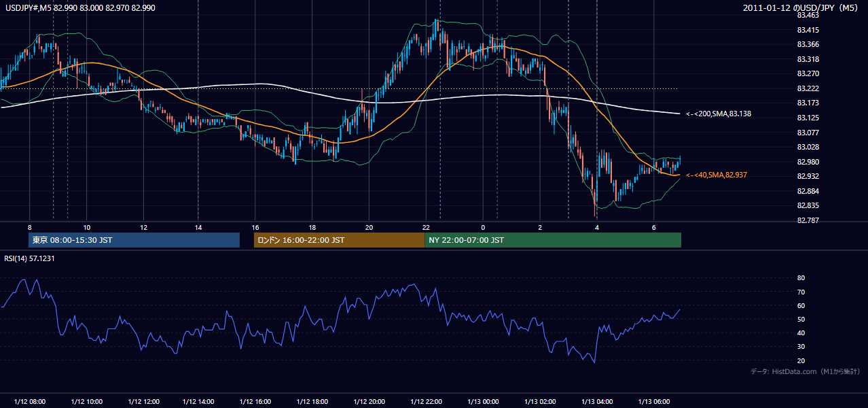Image resolution: width=868 pixels, height=408 pixels.
Task: Click the 2011-01-12 USD/JPY (M5) chart title
Action: tap(801, 7)
